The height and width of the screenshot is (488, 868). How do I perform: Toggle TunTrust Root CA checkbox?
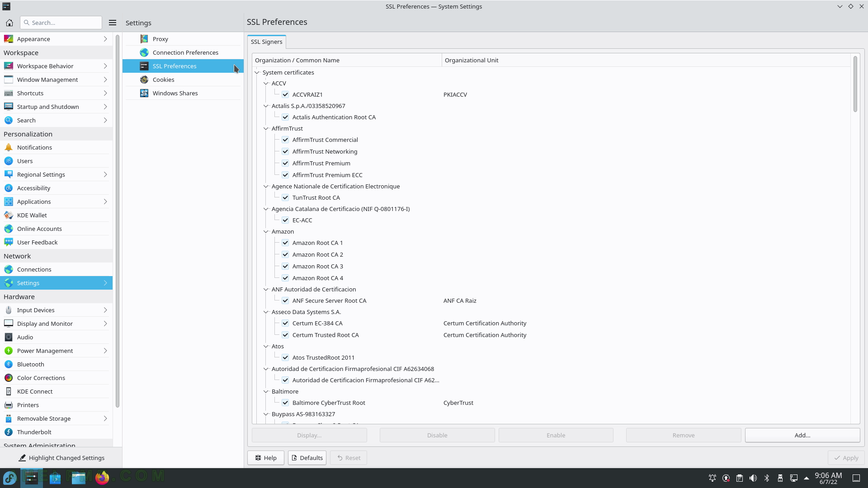(285, 197)
